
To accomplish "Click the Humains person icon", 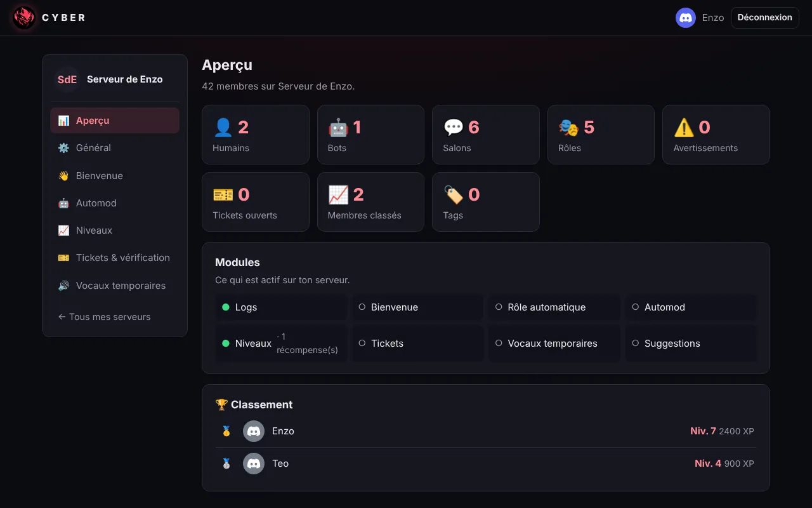I will 223,128.
